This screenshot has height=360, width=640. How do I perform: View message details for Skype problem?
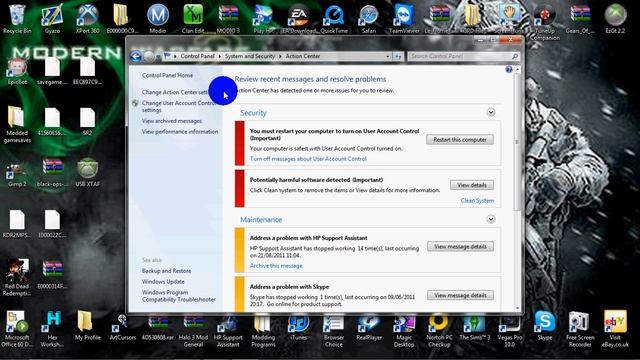460,295
